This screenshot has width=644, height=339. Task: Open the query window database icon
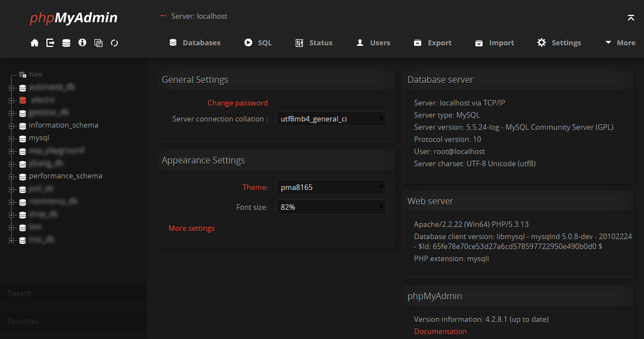coord(66,43)
